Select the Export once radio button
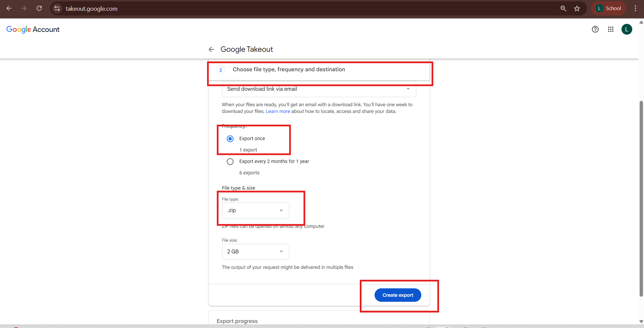The width and height of the screenshot is (644, 328). (230, 138)
